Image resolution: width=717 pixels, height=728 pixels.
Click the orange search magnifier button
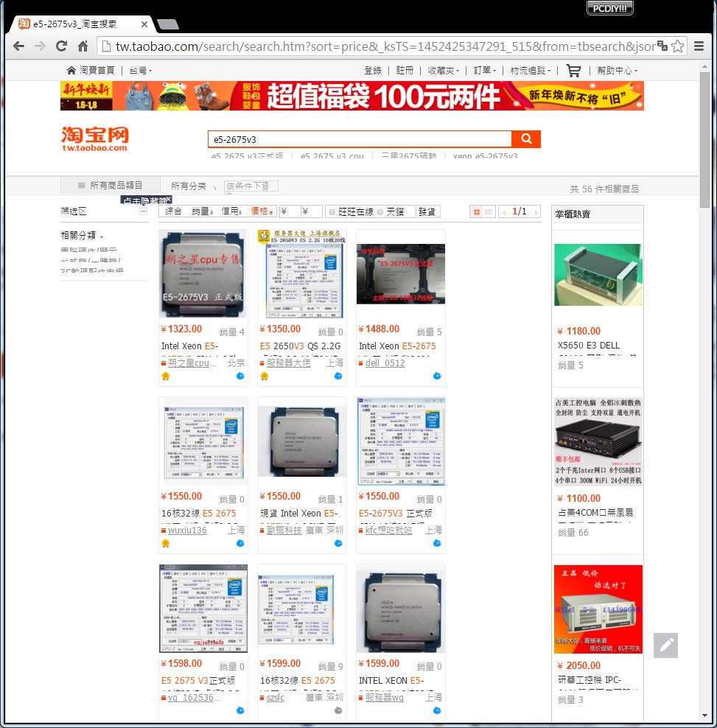tap(526, 139)
